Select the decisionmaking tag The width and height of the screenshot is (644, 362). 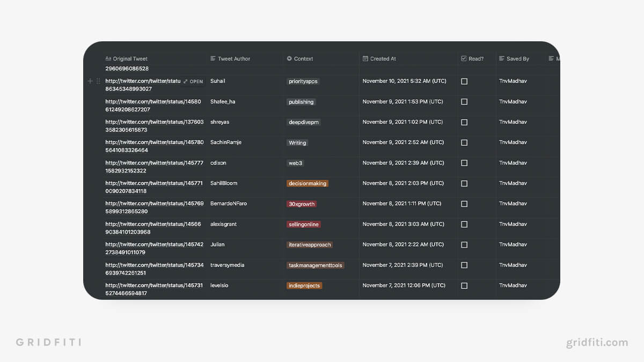[x=307, y=183]
